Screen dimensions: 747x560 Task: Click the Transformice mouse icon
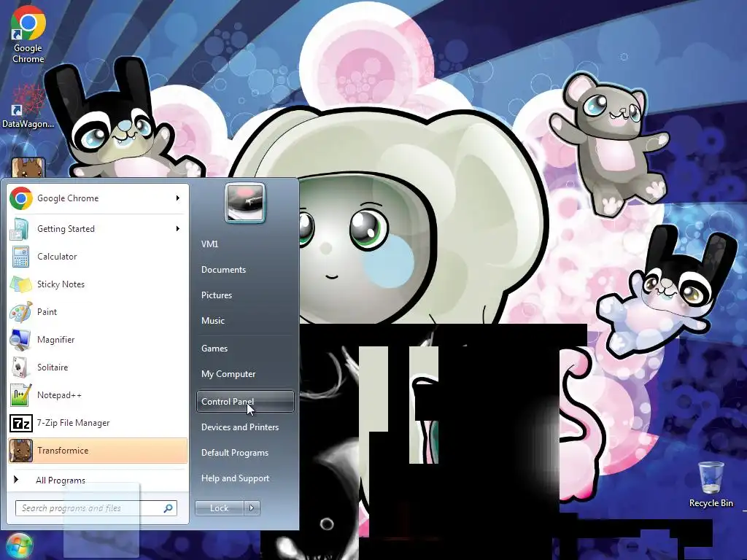point(20,451)
